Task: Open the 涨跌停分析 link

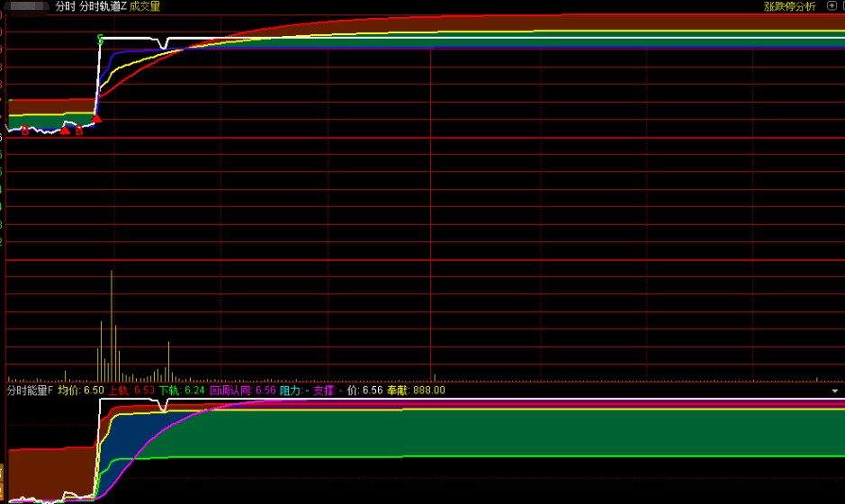Action: point(790,6)
